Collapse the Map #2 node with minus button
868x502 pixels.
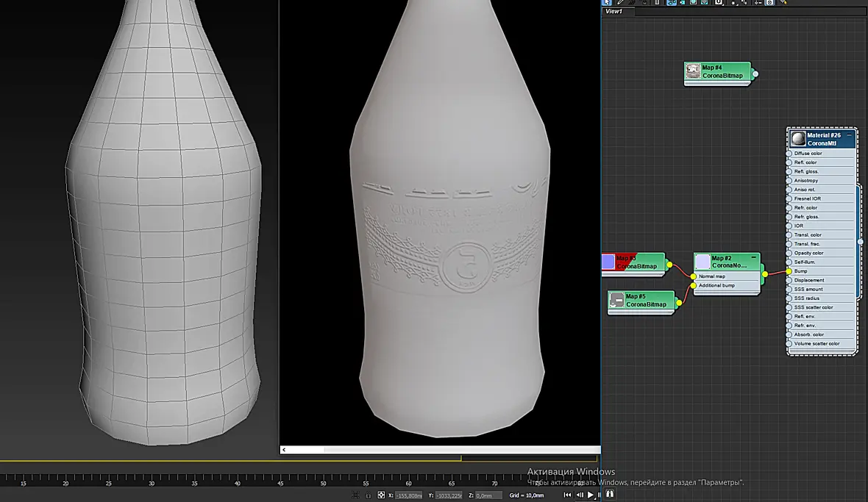754,257
